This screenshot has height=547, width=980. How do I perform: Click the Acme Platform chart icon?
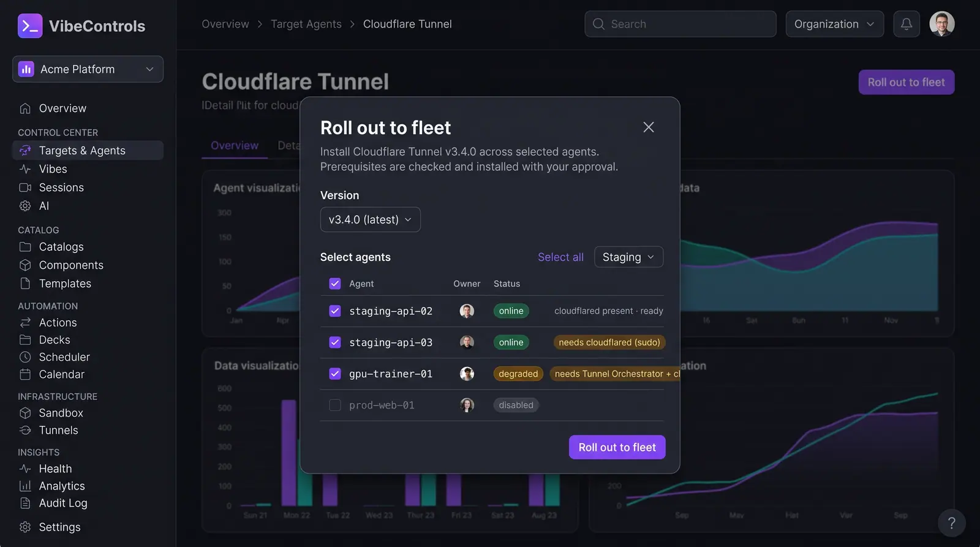26,69
